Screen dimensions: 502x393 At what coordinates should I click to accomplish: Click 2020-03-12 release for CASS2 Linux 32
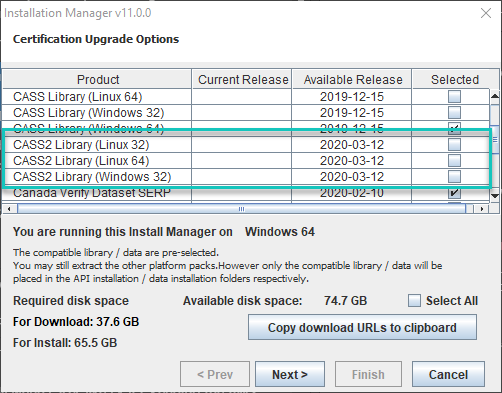coord(352,145)
